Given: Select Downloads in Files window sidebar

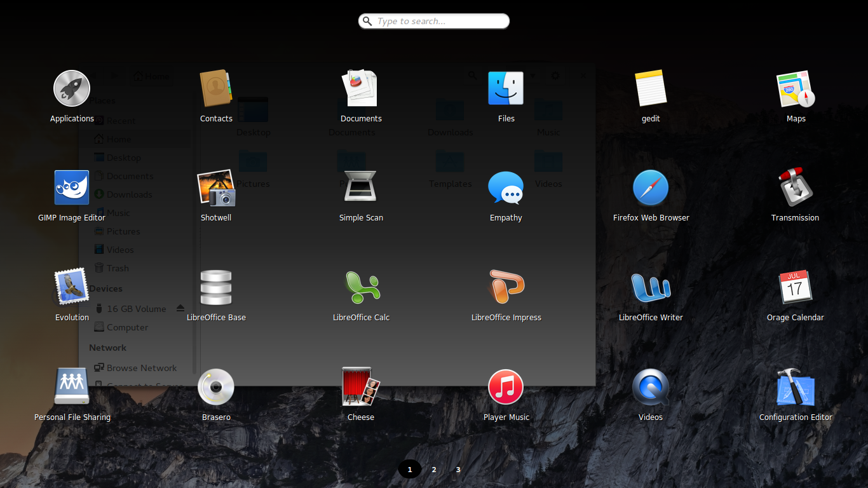Looking at the screenshot, I should point(129,194).
